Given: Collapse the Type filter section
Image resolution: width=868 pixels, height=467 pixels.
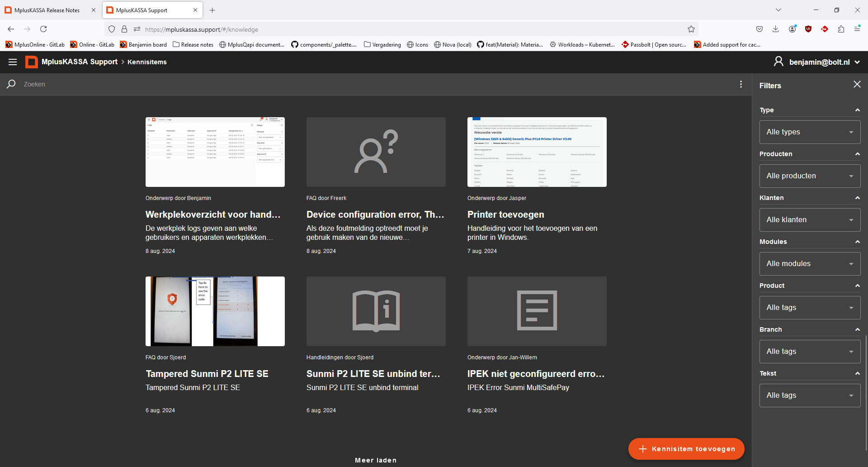Looking at the screenshot, I should [x=857, y=110].
